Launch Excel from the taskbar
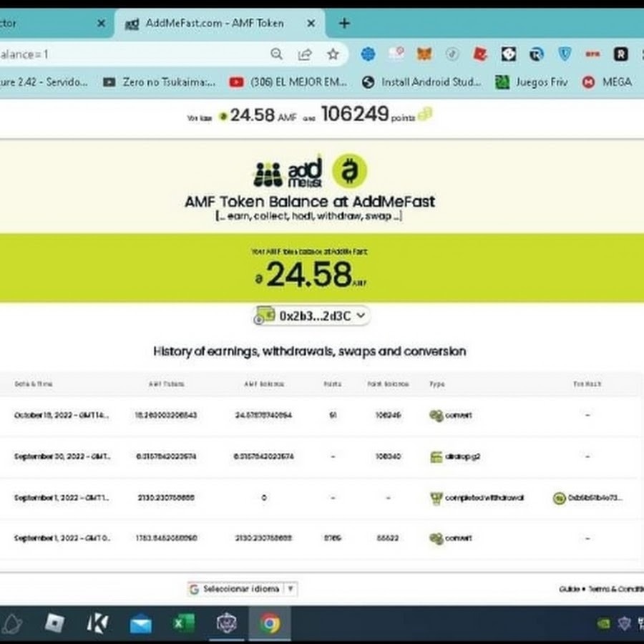The width and height of the screenshot is (644, 644). pos(184,623)
